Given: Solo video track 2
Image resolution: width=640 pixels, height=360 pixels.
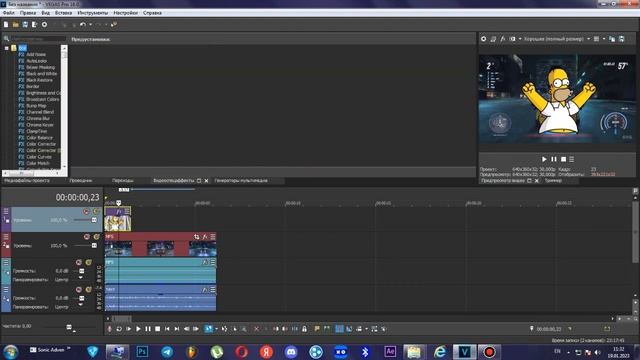Looking at the screenshot, I should pos(96,237).
